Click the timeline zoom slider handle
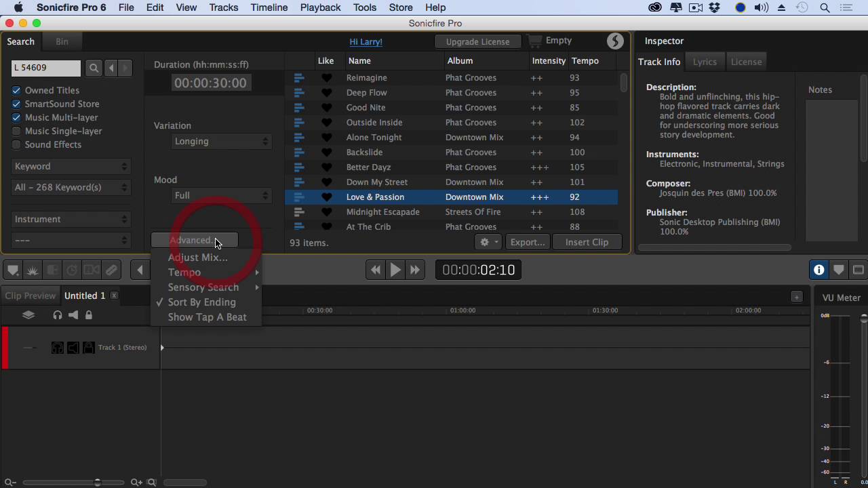Viewport: 868px width, 488px height. click(x=98, y=483)
